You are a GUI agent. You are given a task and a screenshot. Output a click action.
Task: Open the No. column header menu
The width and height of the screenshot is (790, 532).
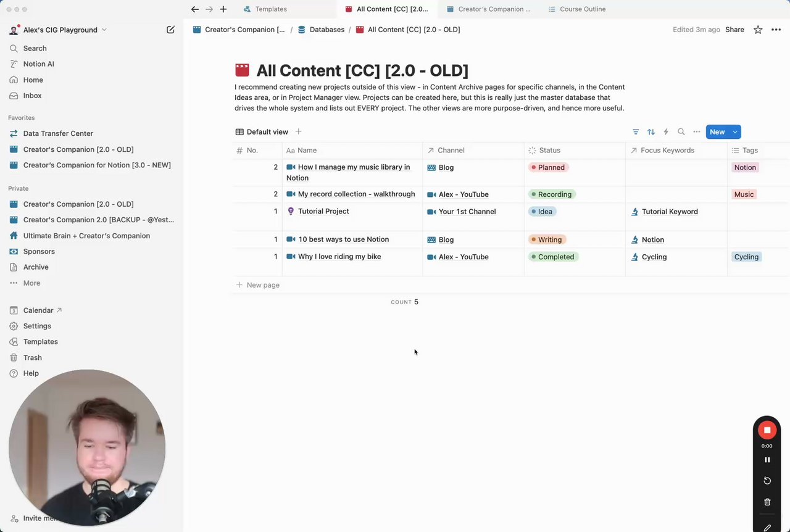point(257,151)
